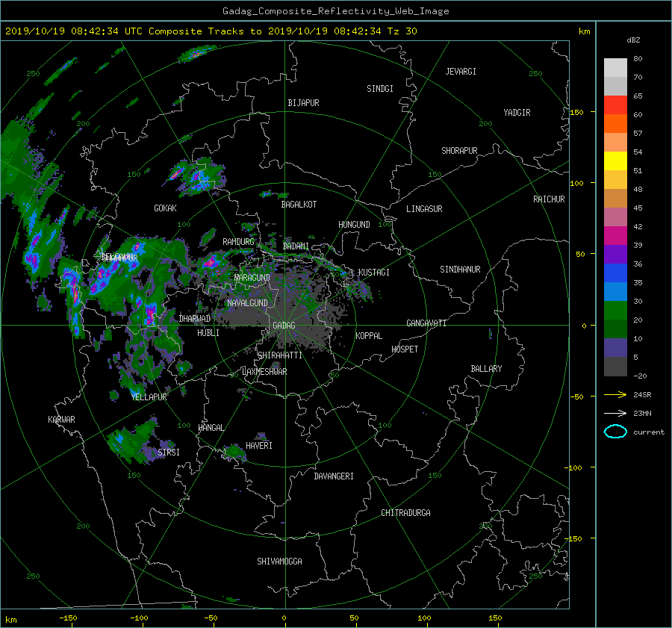This screenshot has width=672, height=628.
Task: Click the DAVANGERI label on the map
Action: click(334, 476)
